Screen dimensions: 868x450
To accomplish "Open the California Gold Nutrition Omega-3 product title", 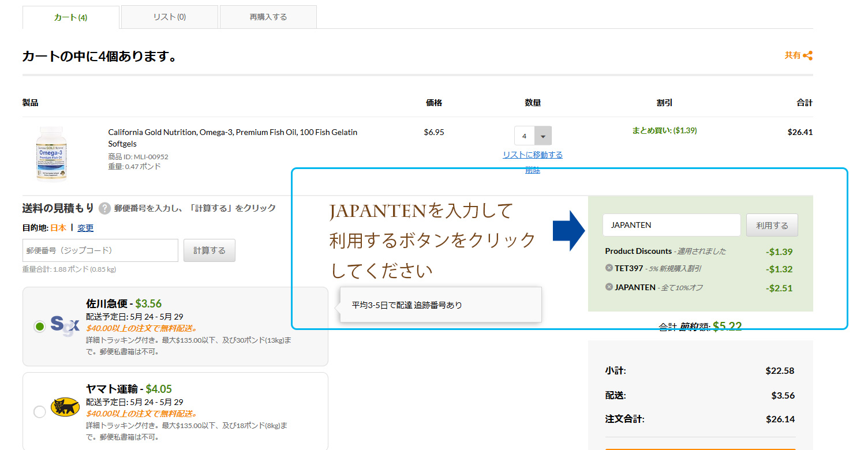I will click(233, 138).
